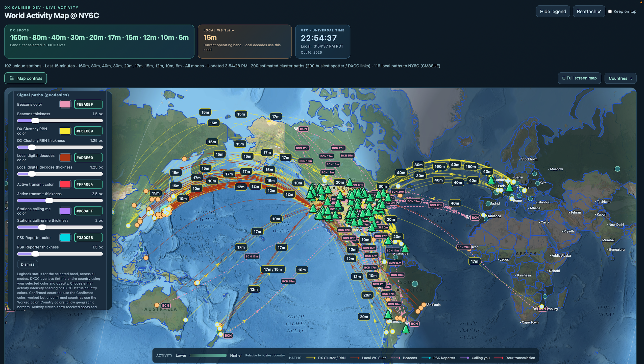The width and height of the screenshot is (644, 364).
Task: Click the Reattach button
Action: (589, 11)
